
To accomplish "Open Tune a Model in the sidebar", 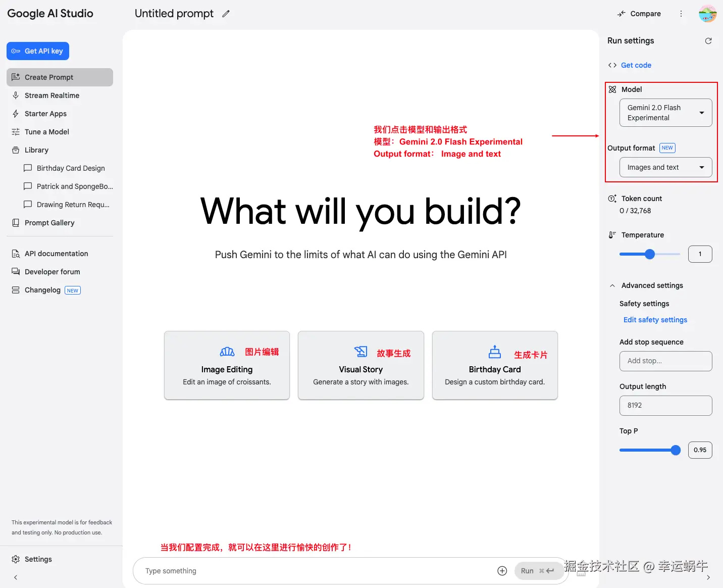I will [60, 132].
